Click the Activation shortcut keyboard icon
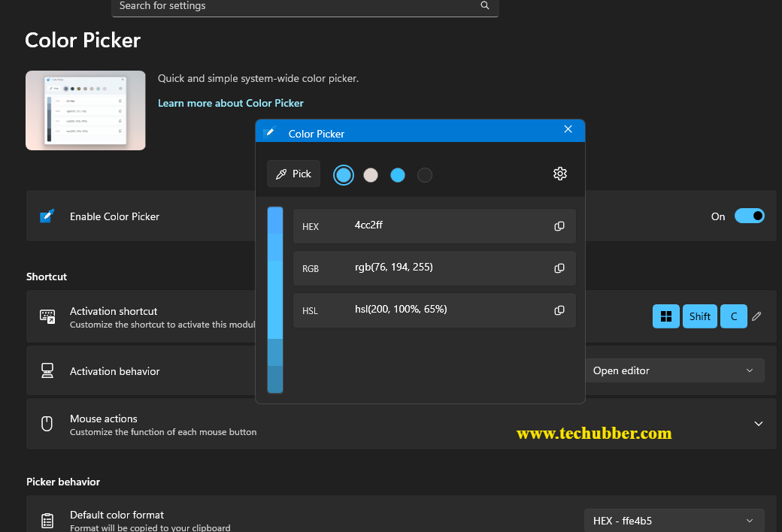Viewport: 782px width, 532px height. tap(47, 316)
